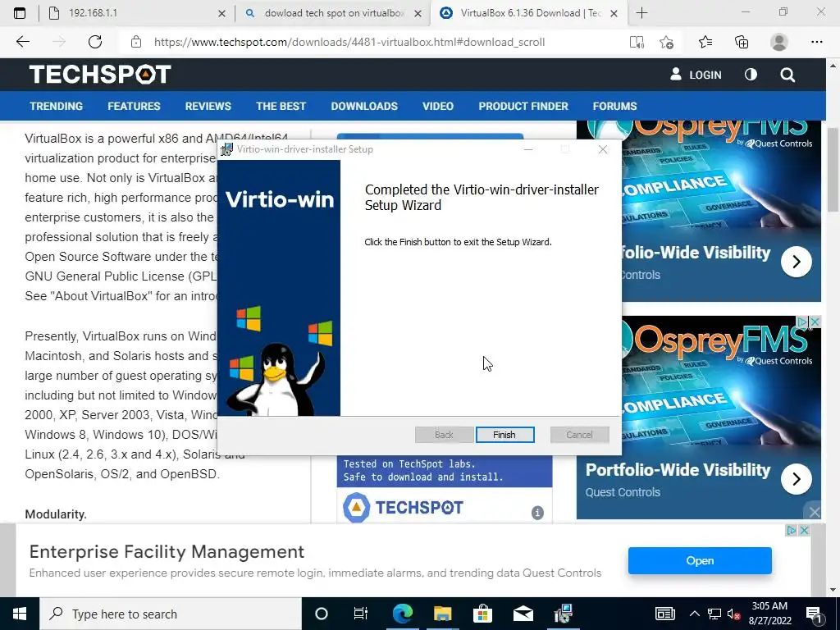Add this page to favorites star icon

pyautogui.click(x=666, y=43)
